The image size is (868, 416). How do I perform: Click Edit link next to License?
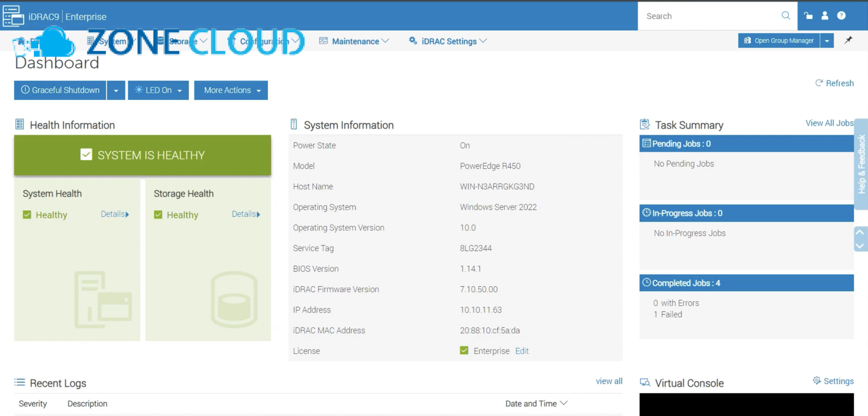[x=522, y=351]
